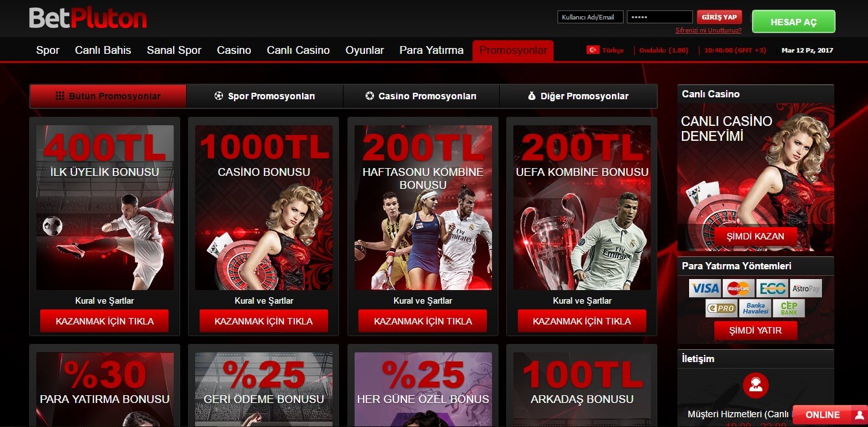
Task: Switch to Bütün Promosyonlar tab
Action: 108,96
